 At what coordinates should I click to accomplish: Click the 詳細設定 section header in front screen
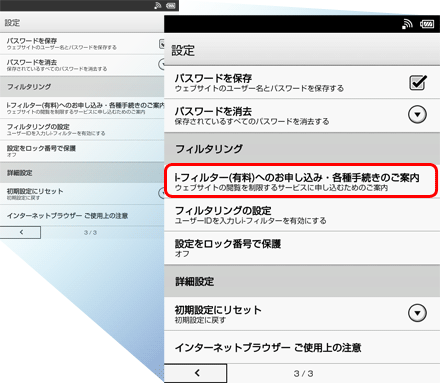302,281
